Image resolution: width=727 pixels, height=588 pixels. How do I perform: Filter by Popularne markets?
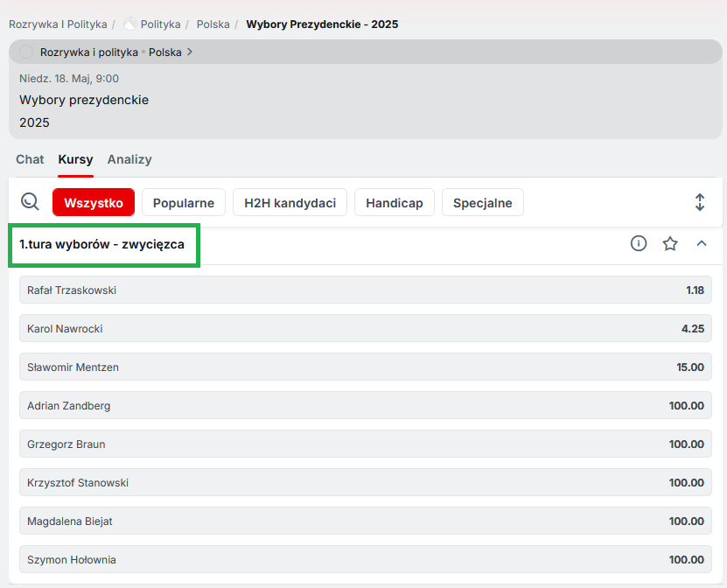pos(184,202)
